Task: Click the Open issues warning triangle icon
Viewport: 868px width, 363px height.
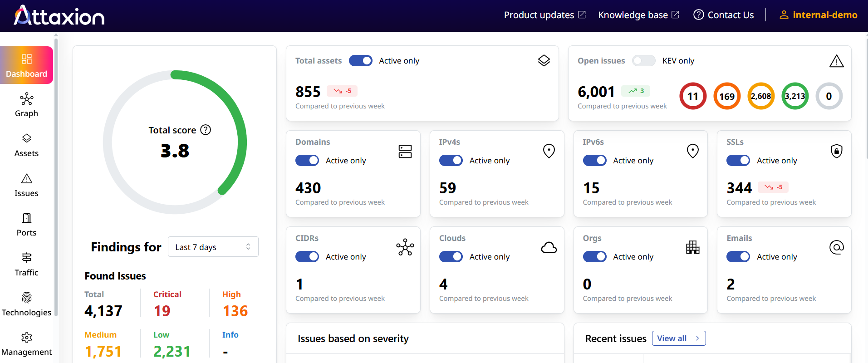Action: [x=836, y=61]
